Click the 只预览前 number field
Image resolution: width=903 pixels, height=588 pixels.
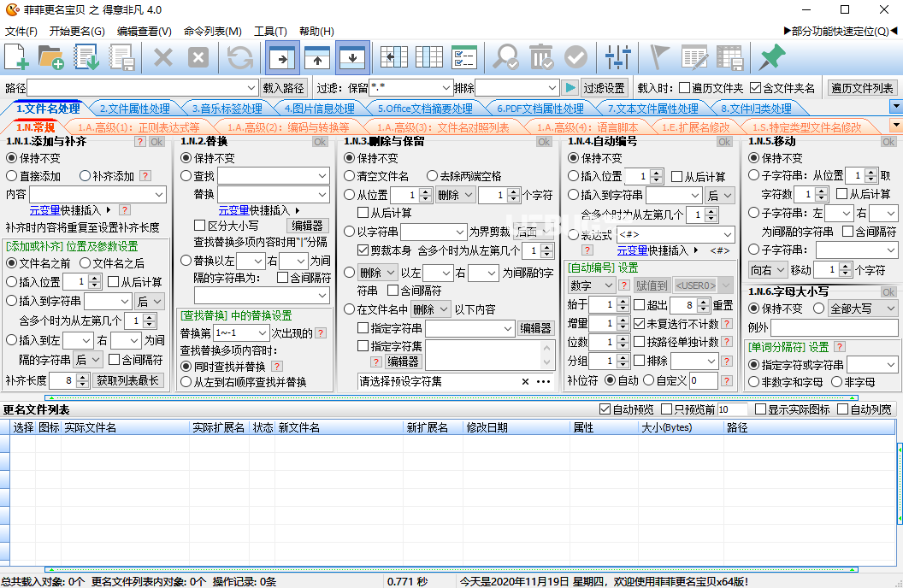(x=733, y=409)
